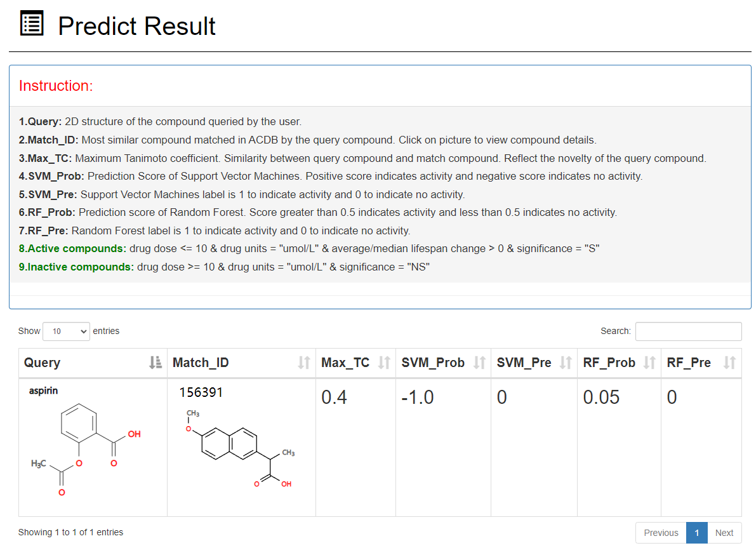Click the Query column header text
Viewport: 756px width, 548px height.
pyautogui.click(x=43, y=363)
